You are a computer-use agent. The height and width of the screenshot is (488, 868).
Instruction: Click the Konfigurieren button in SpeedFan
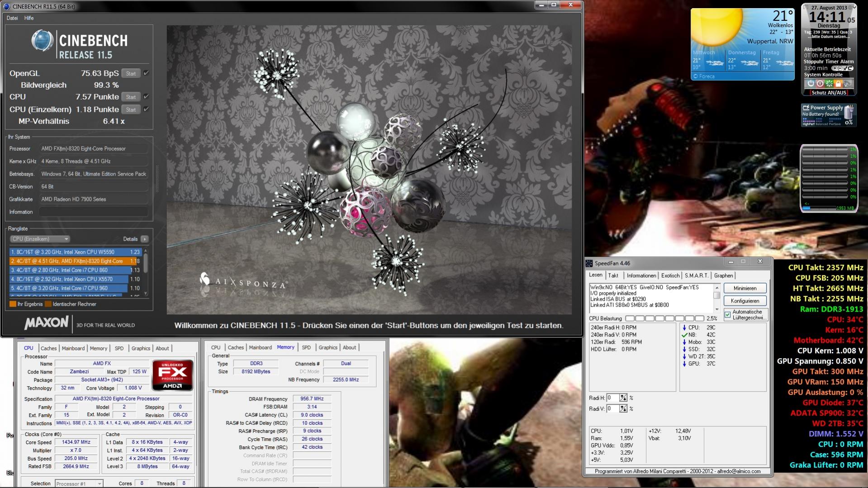pos(745,301)
